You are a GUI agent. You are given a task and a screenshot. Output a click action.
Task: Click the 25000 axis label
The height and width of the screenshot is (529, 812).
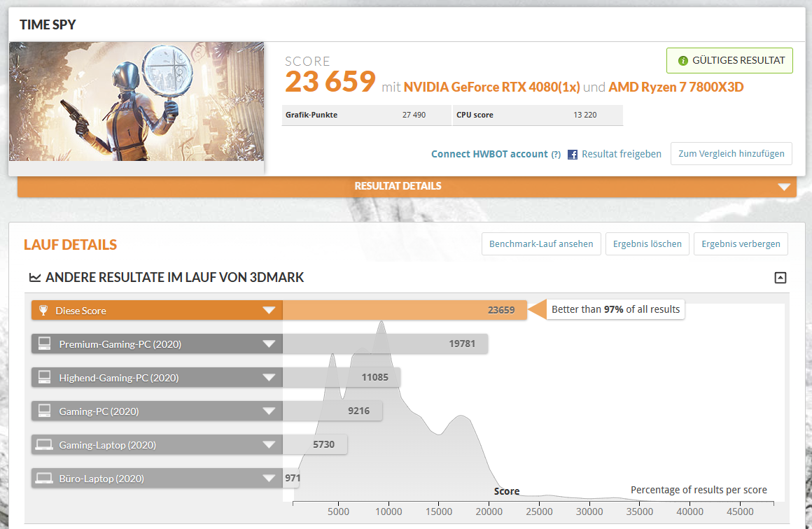coord(539,512)
